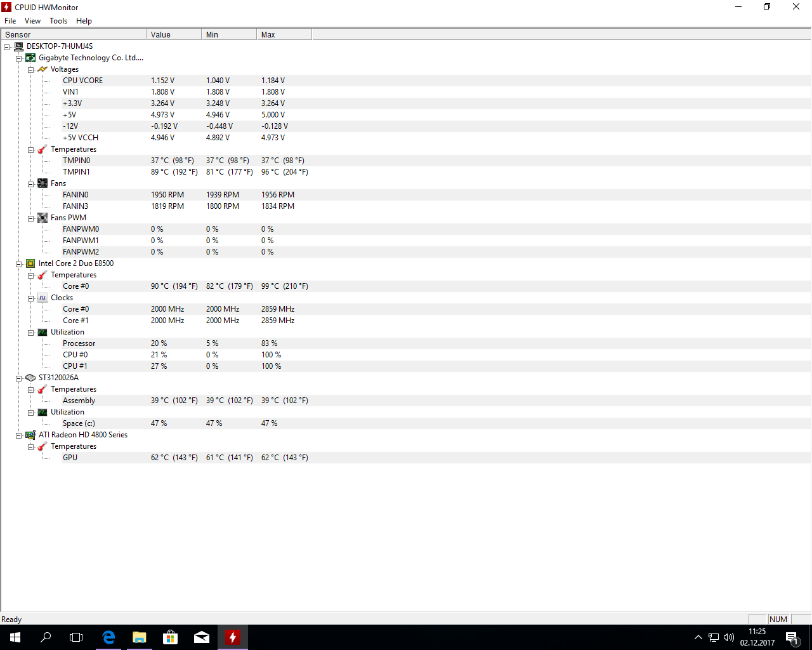Select the Assembly temperature row

click(x=436, y=401)
